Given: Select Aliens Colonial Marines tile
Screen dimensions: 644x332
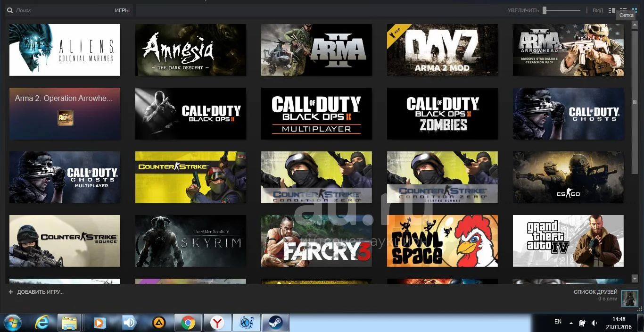Looking at the screenshot, I should pos(65,50).
